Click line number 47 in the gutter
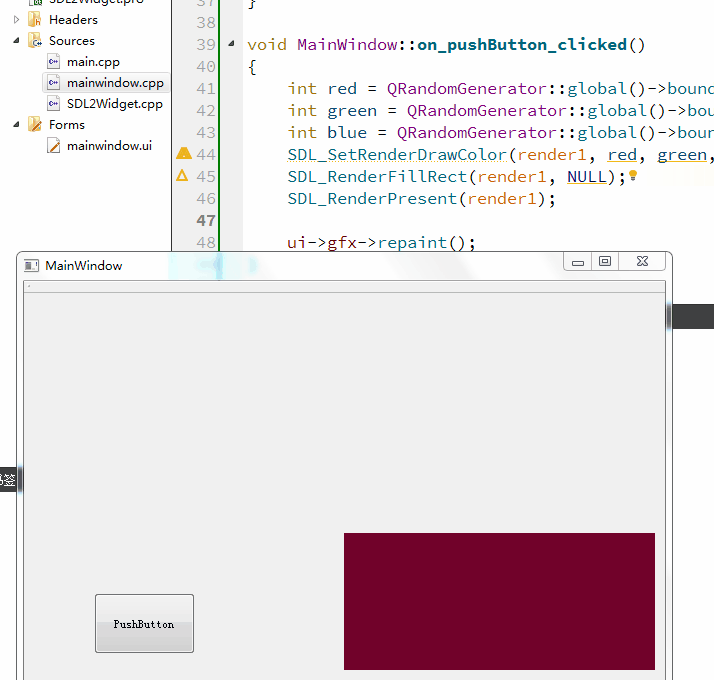Image resolution: width=714 pixels, height=680 pixels. [x=206, y=220]
